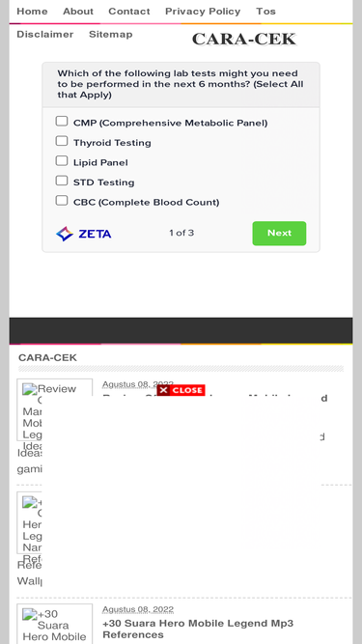Open the +30 Suara Hero Mobile thumbnail
Screen dimensions: 362x644
[x=55, y=624]
